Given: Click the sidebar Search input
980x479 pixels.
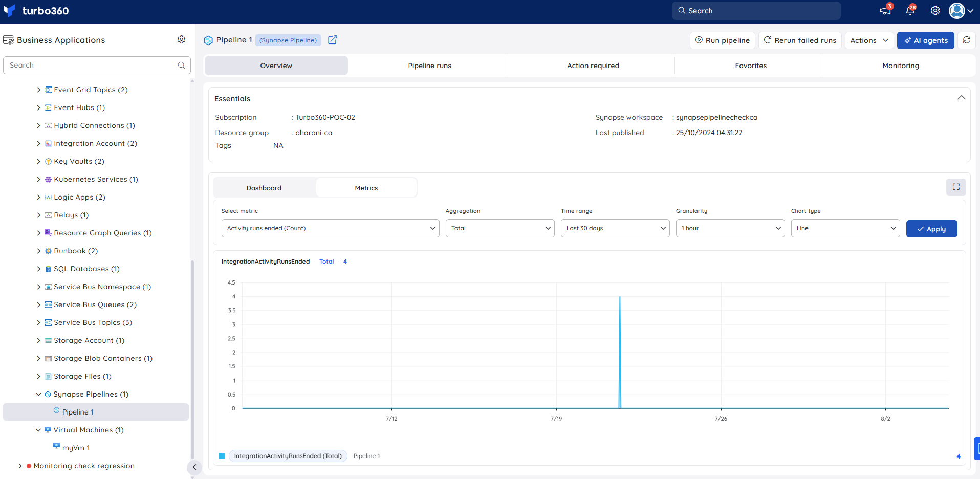Looking at the screenshot, I should coord(97,65).
